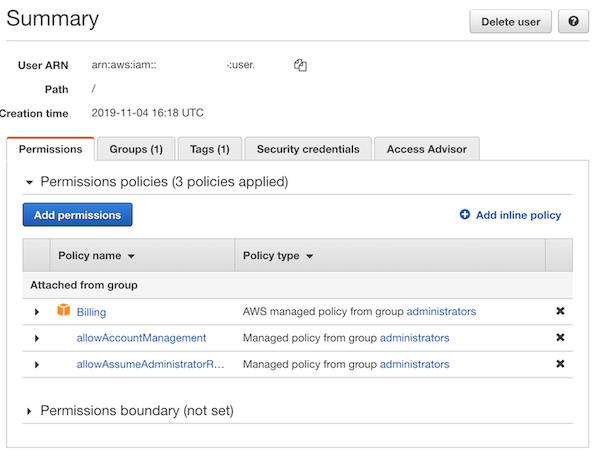Image resolution: width=600 pixels, height=461 pixels.
Task: Collapse the Permissions policies section
Action: click(x=29, y=182)
